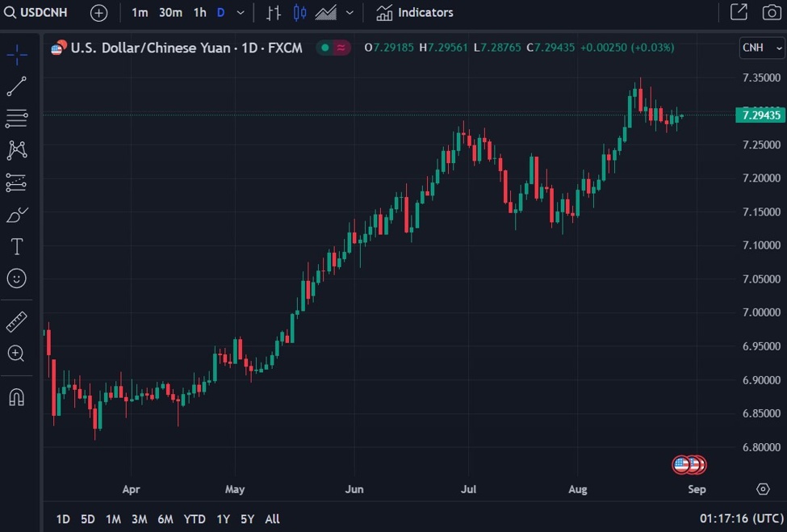This screenshot has height=532, width=787.
Task: Open the XABCD Pattern tool
Action: [x=16, y=150]
